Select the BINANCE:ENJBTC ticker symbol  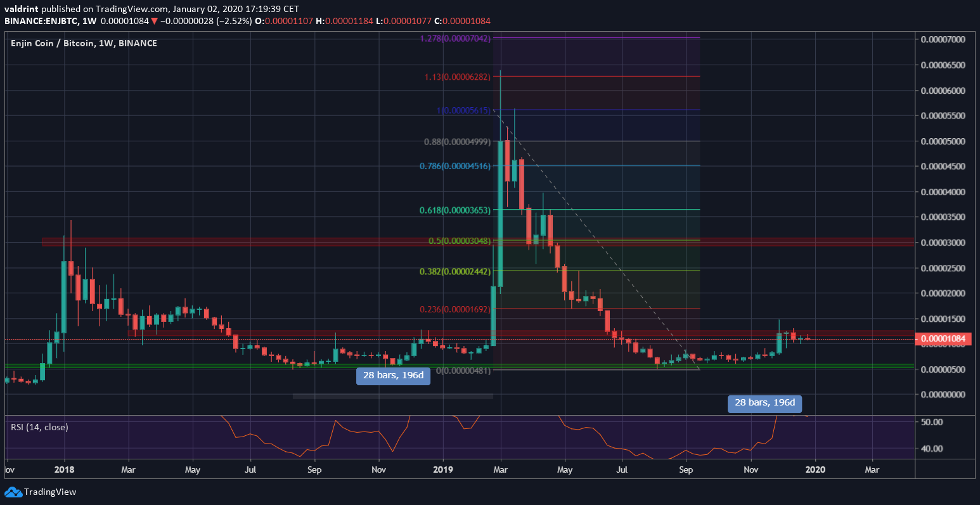click(42, 20)
